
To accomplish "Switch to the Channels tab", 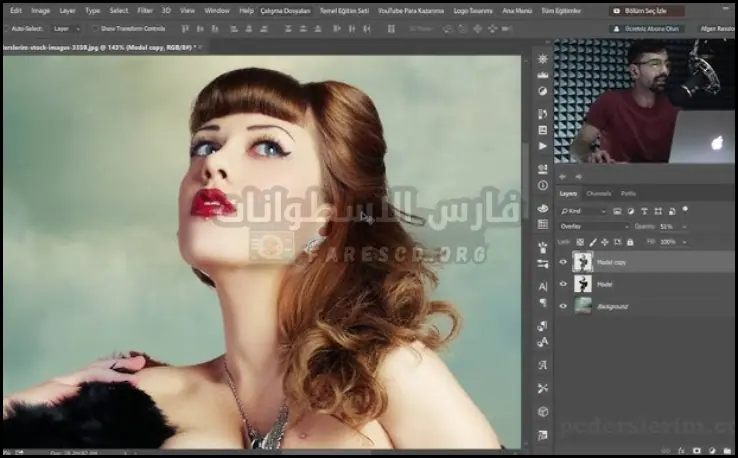I will coord(598,194).
